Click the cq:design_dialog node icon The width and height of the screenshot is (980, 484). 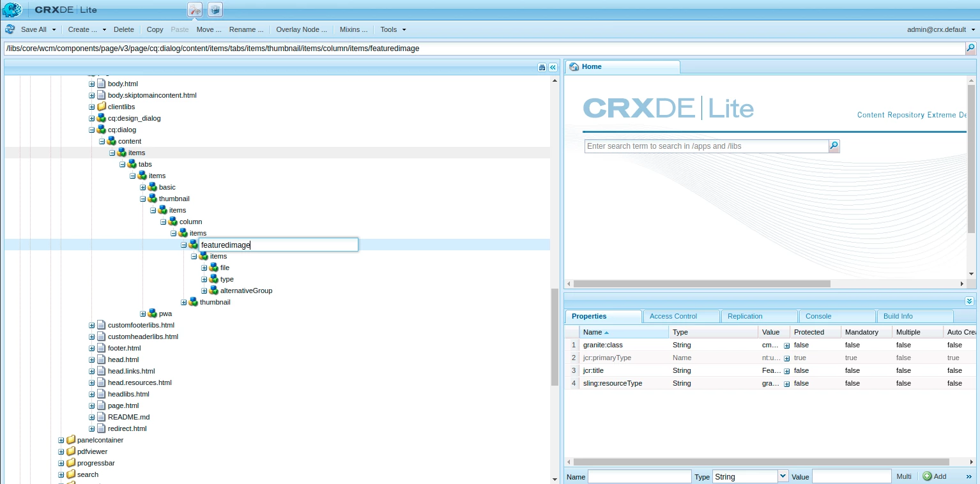[101, 118]
